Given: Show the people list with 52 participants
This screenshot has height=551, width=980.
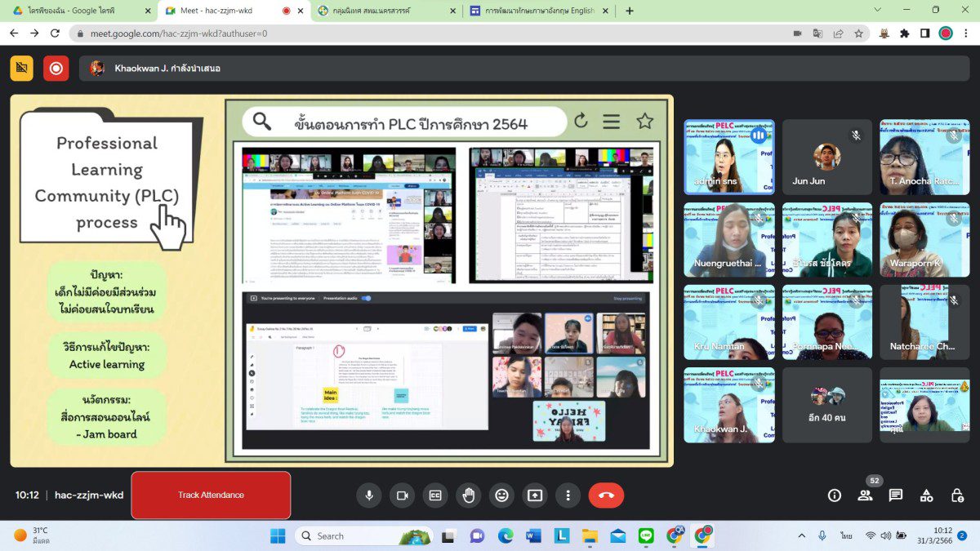Looking at the screenshot, I should [865, 495].
